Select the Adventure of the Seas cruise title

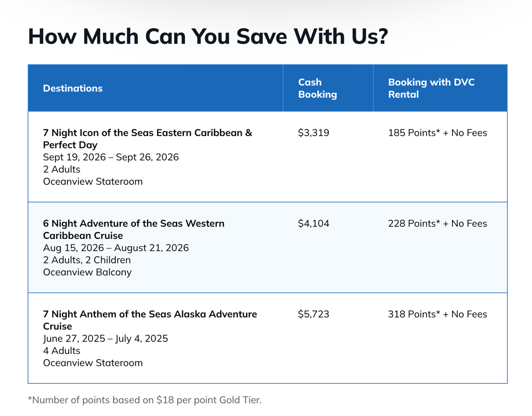click(x=134, y=230)
